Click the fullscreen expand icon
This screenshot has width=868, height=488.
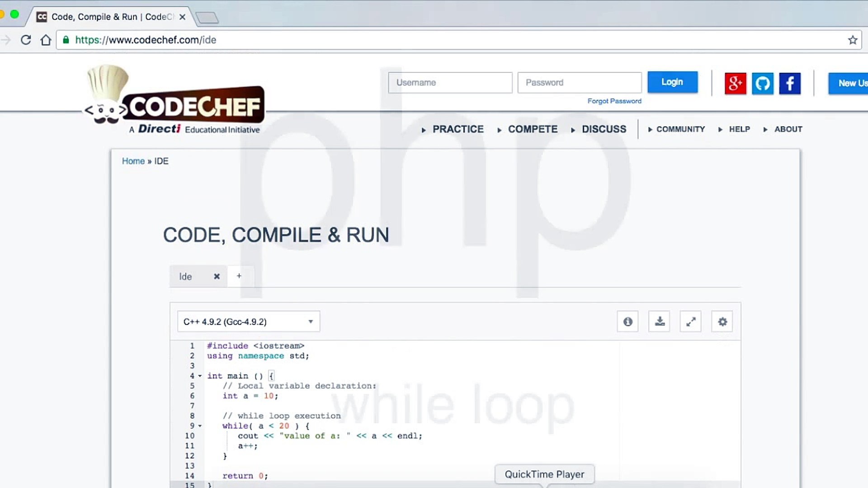click(x=691, y=321)
